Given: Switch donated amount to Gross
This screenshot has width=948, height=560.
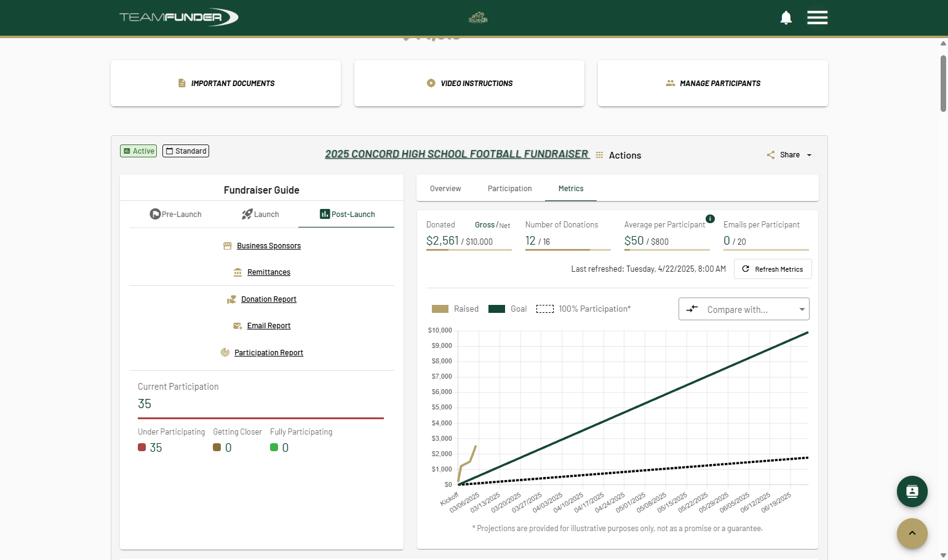Looking at the screenshot, I should pyautogui.click(x=485, y=225).
